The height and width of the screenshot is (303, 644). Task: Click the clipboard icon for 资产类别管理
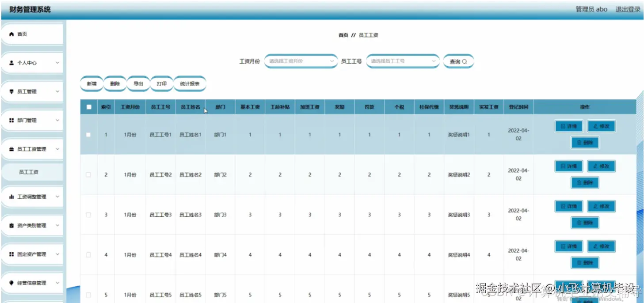coord(12,225)
